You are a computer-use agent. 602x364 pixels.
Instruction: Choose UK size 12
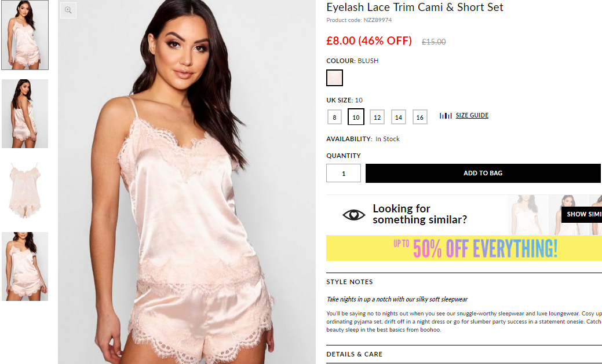point(377,117)
